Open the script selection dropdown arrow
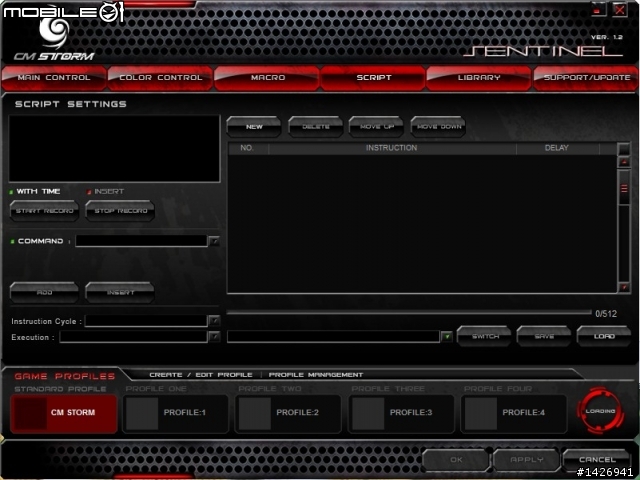The width and height of the screenshot is (640, 480). point(447,337)
